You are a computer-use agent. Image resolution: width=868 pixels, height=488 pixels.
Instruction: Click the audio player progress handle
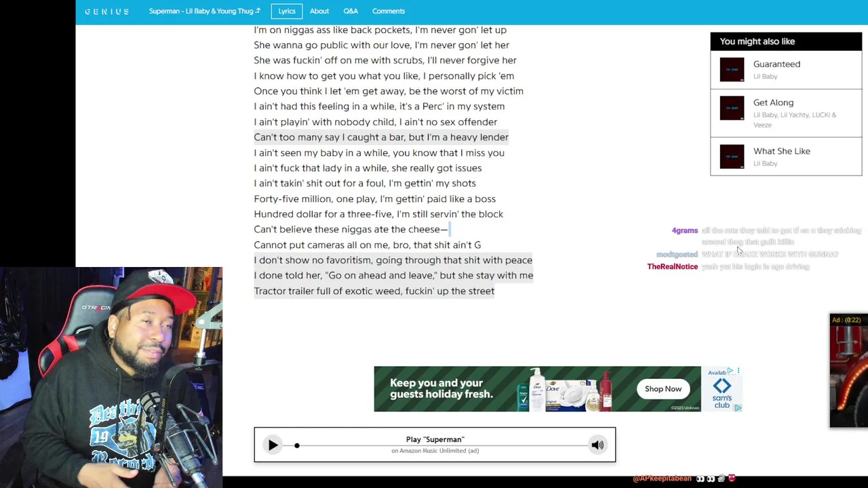[297, 445]
